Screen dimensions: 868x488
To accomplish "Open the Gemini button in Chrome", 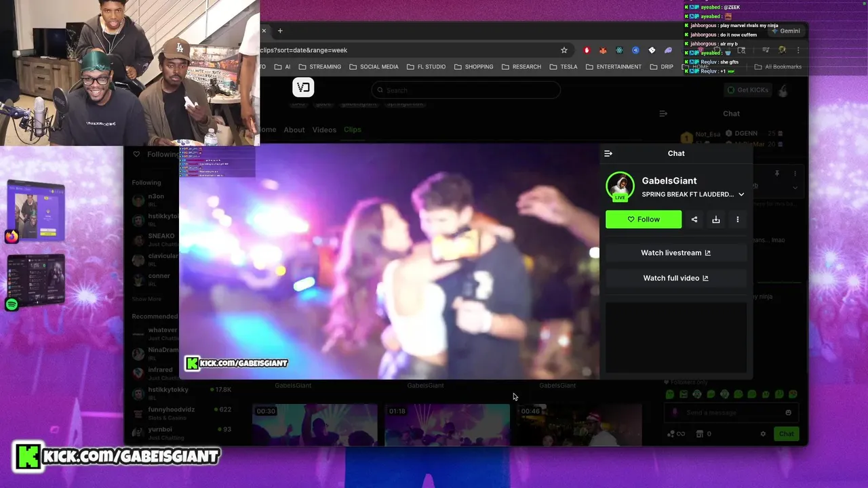I will [x=785, y=31].
